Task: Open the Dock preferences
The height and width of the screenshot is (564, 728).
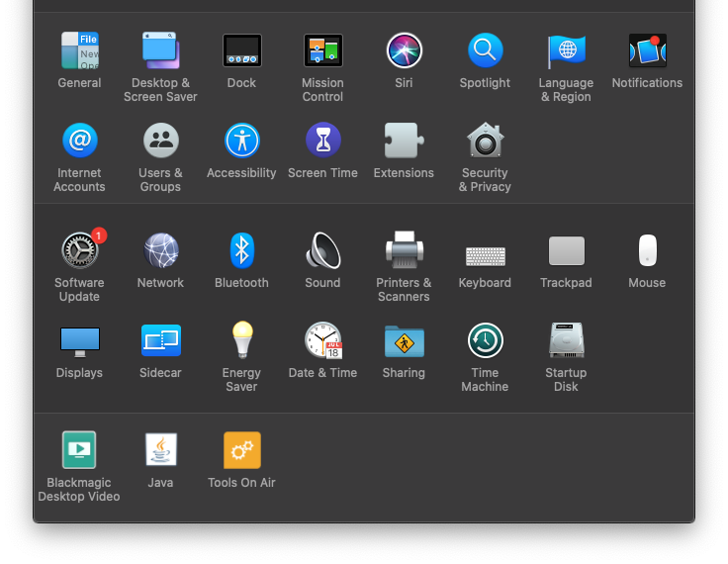Action: 242,50
